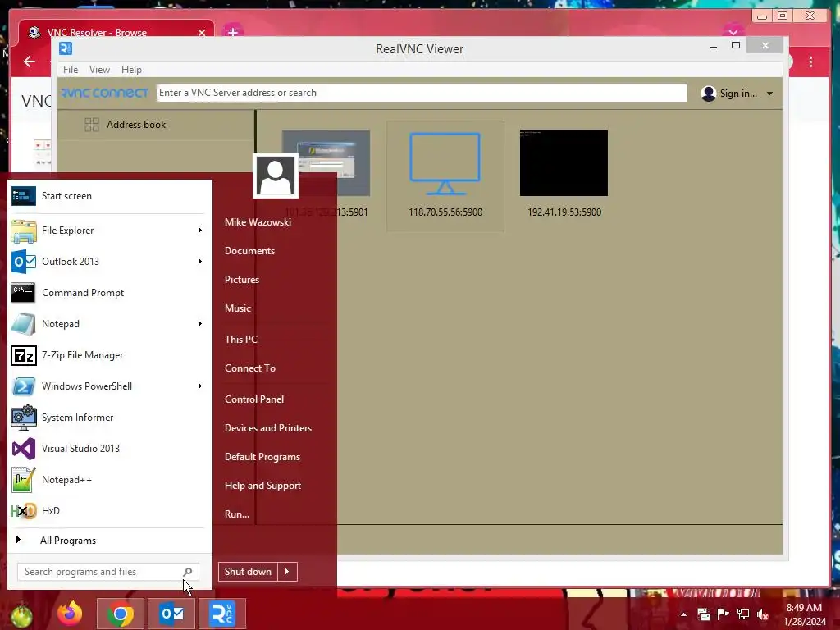The height and width of the screenshot is (630, 840).
Task: Open Google Chrome from the taskbar
Action: point(121,614)
